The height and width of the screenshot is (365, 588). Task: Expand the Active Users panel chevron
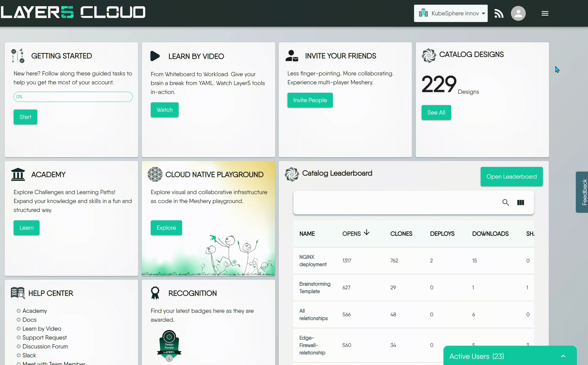pyautogui.click(x=563, y=356)
